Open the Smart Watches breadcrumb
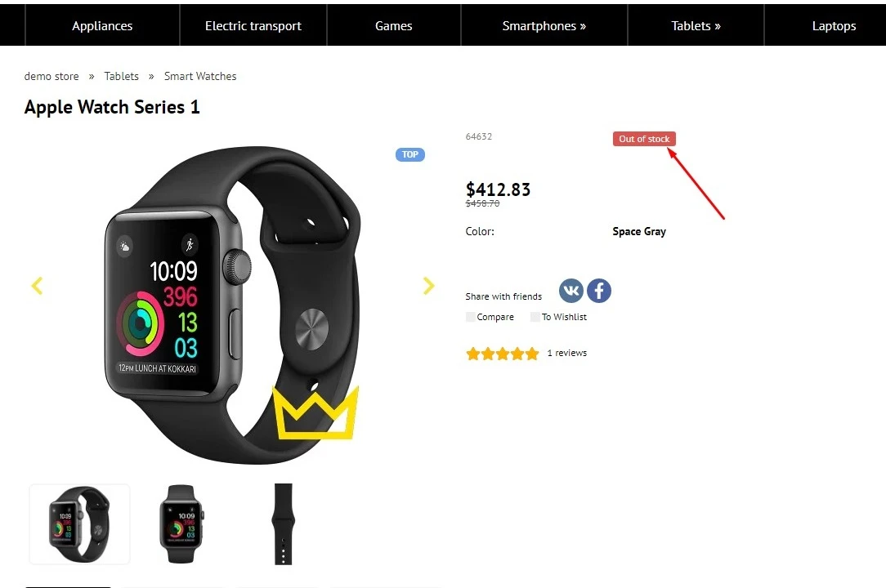Viewport: 886px width, 588px height. [x=200, y=76]
